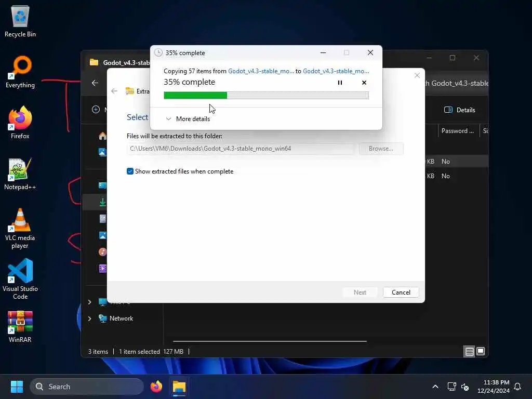Viewport: 532px width, 399px height.
Task: Pause the file copy operation
Action: [340, 83]
